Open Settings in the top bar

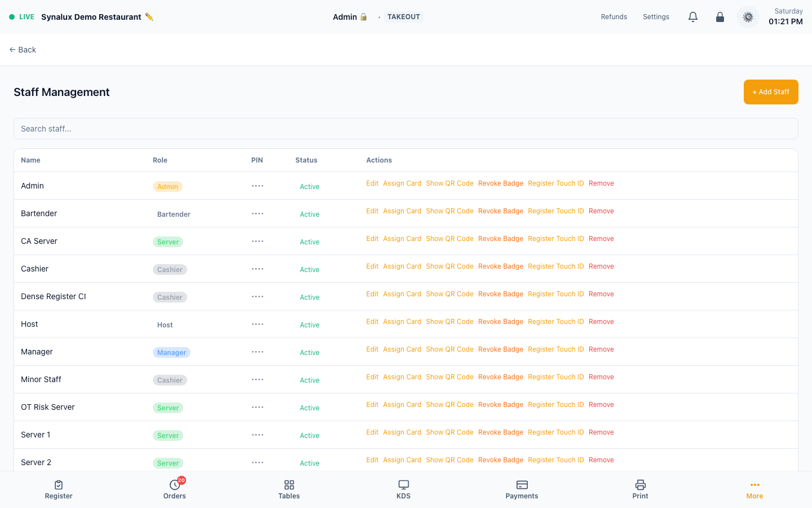[x=656, y=17]
